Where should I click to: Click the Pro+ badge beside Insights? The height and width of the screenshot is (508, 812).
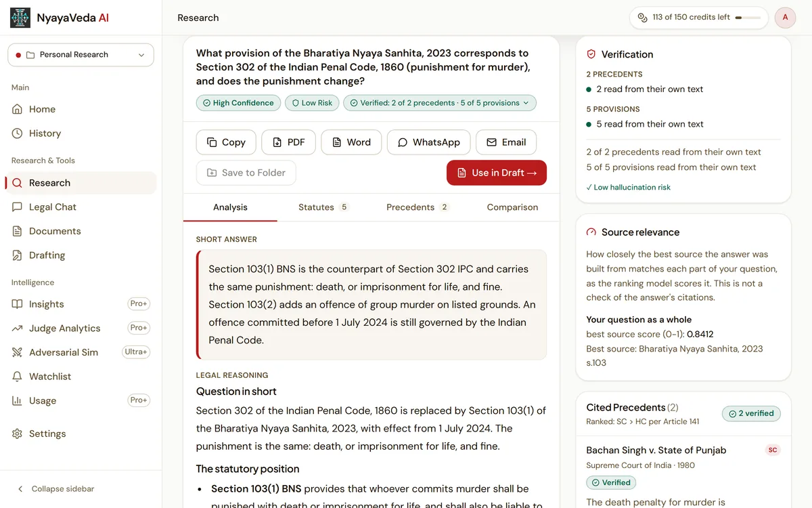click(139, 303)
